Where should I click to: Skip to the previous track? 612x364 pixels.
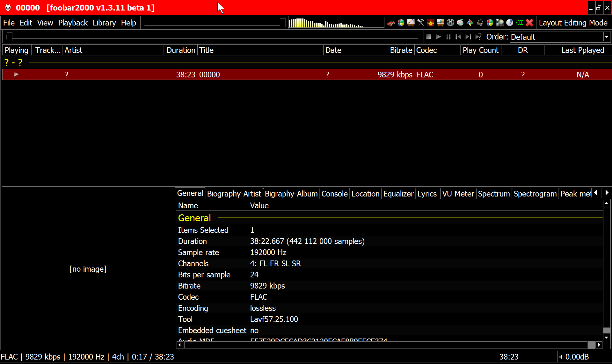(x=458, y=37)
